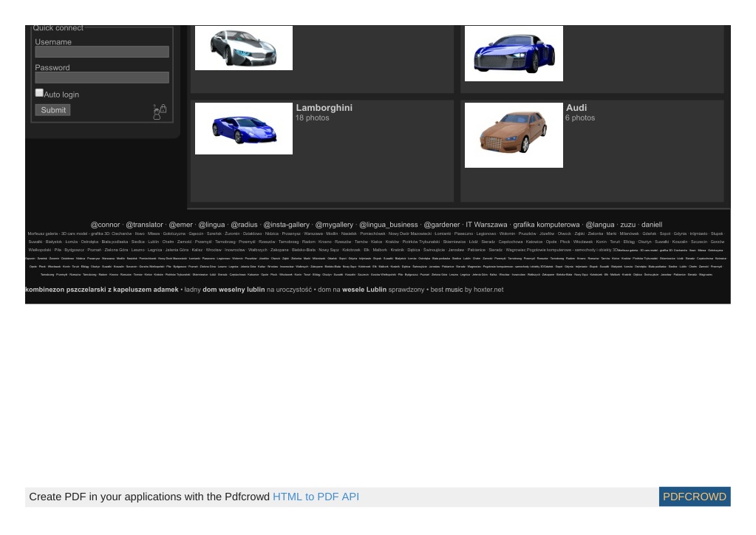Click the PDFCROWD button
The height and width of the screenshot is (535, 756).
694,497
